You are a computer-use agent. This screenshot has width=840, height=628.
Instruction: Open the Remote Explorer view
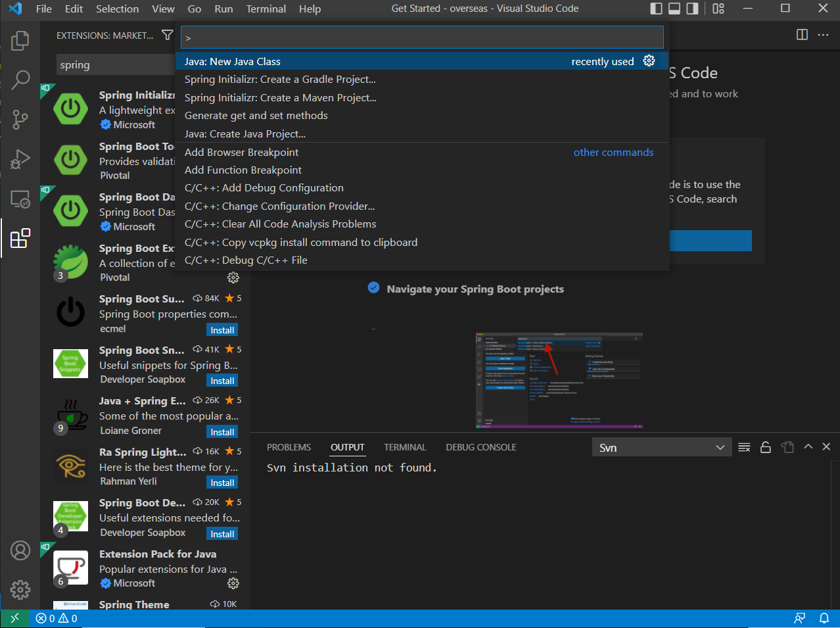tap(20, 199)
